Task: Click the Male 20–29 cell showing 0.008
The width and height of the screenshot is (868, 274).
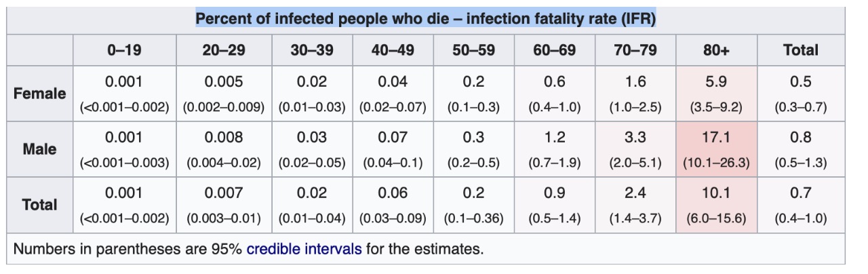Action: point(223,138)
